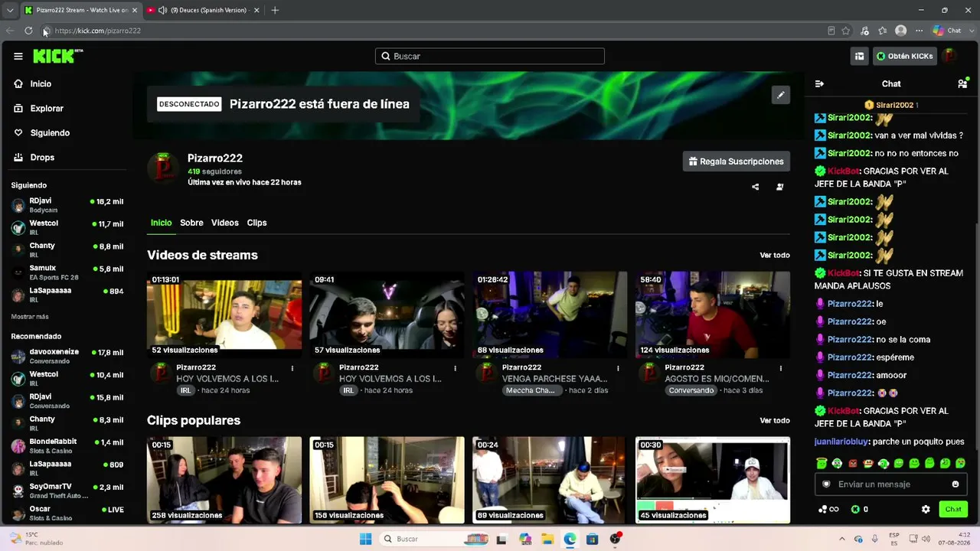
Task: Open davooxeneize in Recomendado list
Action: (67, 356)
